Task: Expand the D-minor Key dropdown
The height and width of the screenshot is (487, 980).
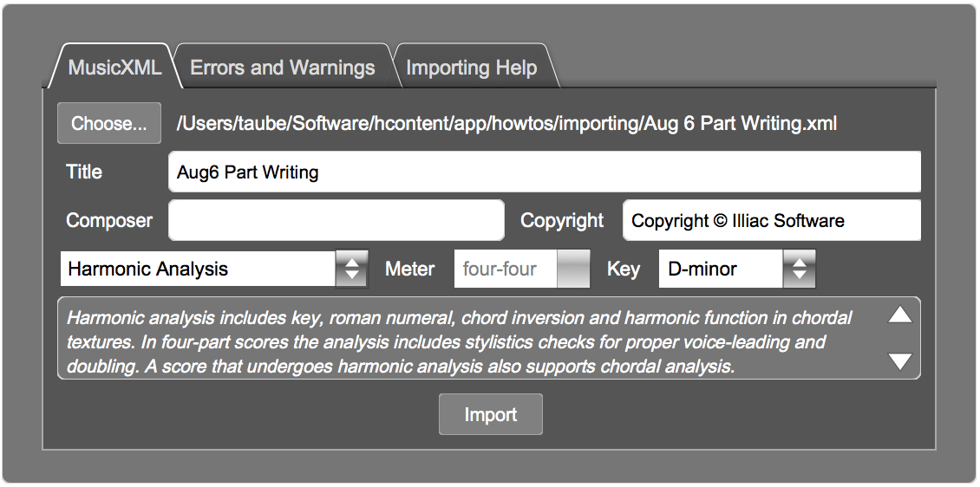Action: tap(737, 269)
